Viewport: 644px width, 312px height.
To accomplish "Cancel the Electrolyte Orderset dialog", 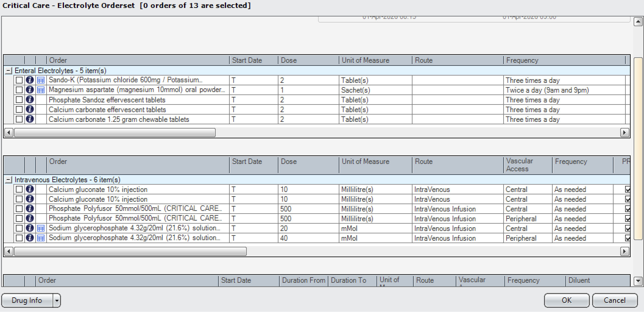I will click(x=615, y=301).
